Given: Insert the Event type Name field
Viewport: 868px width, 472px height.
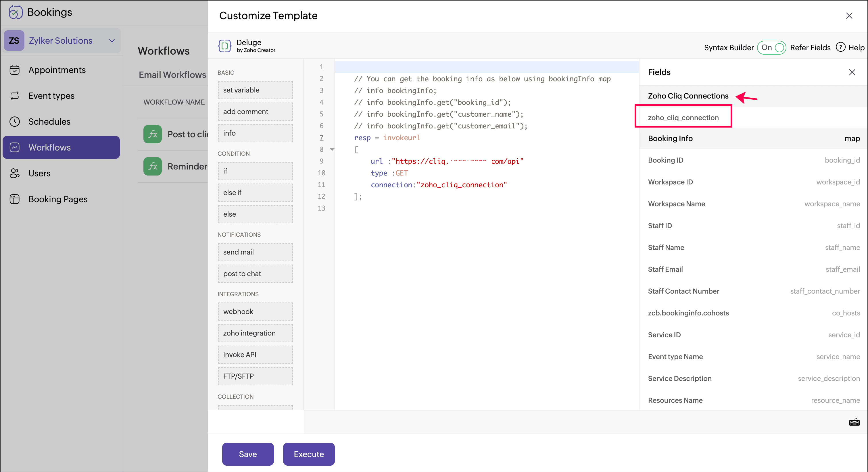Looking at the screenshot, I should [753, 357].
